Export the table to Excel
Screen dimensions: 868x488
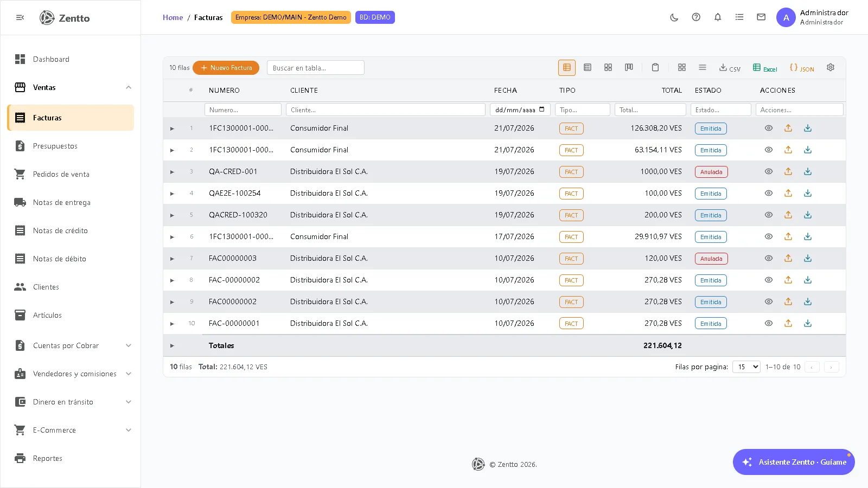765,68
